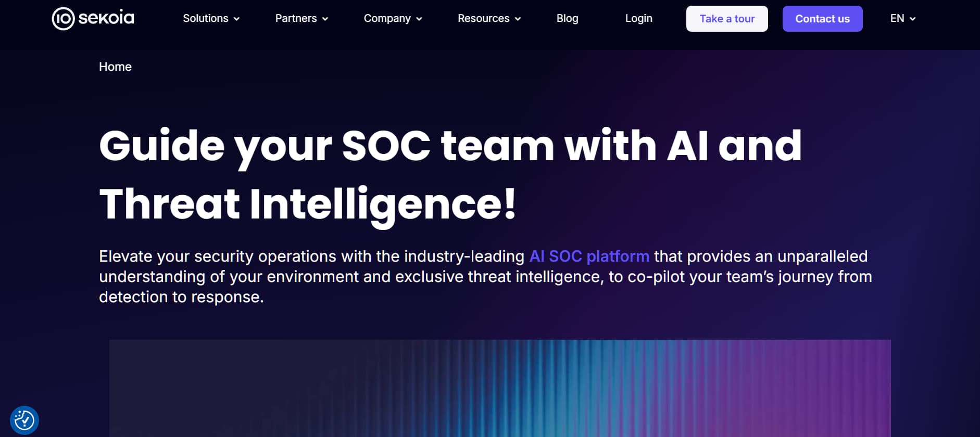This screenshot has width=980, height=437.
Task: Click the Take a tour button
Action: (727, 18)
